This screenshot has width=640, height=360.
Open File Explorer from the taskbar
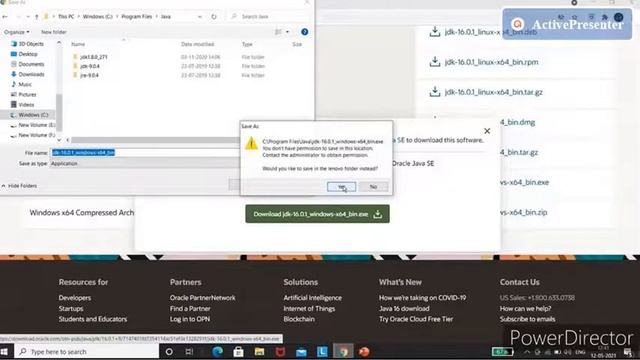(x=259, y=352)
